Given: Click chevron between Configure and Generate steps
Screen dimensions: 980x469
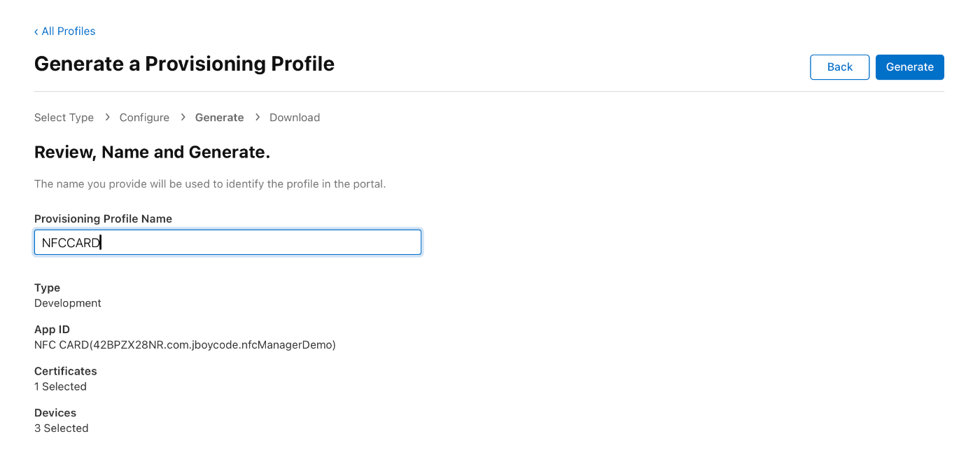Looking at the screenshot, I should [183, 117].
